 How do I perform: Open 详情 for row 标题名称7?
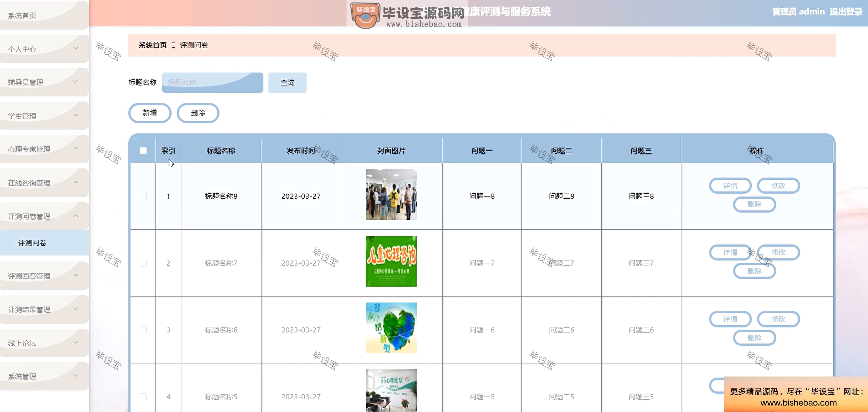pyautogui.click(x=730, y=252)
